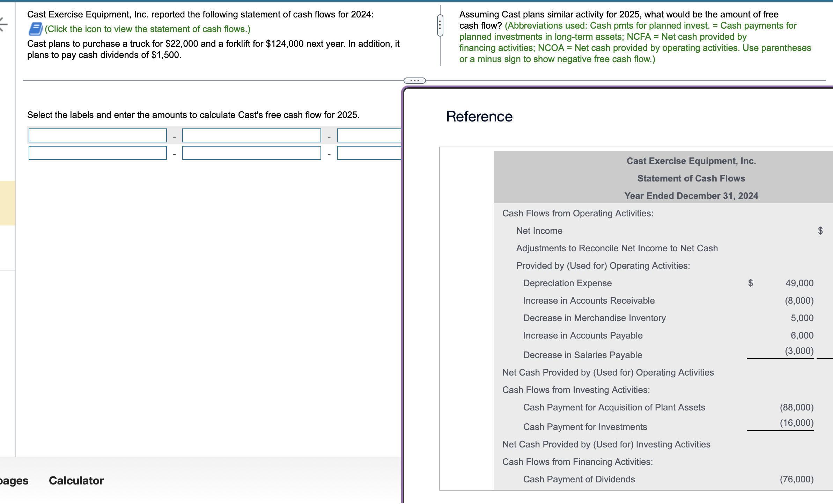The image size is (833, 504).
Task: Click second amount field in bottom row
Action: pyautogui.click(x=251, y=153)
